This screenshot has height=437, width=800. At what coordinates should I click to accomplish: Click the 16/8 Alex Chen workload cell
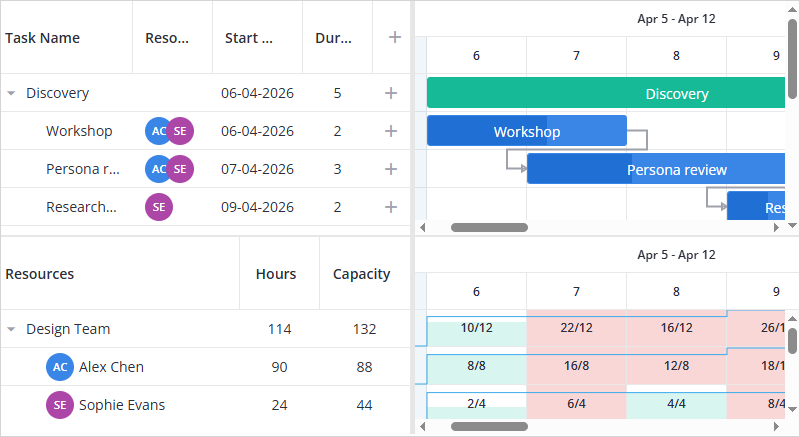tap(577, 366)
